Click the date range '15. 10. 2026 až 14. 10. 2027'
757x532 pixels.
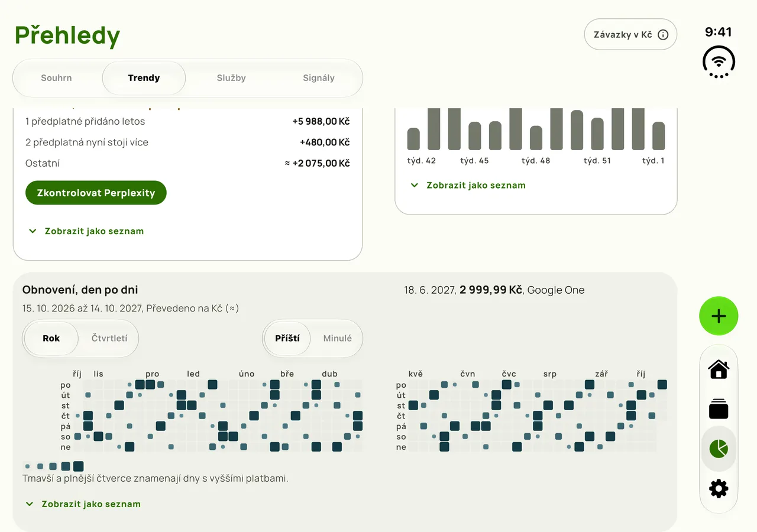pos(82,308)
